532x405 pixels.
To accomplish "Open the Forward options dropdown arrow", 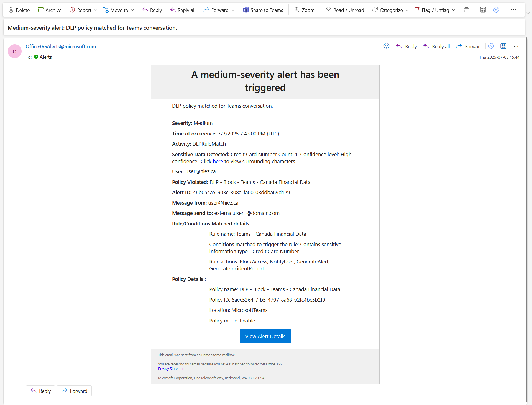I will coord(233,10).
